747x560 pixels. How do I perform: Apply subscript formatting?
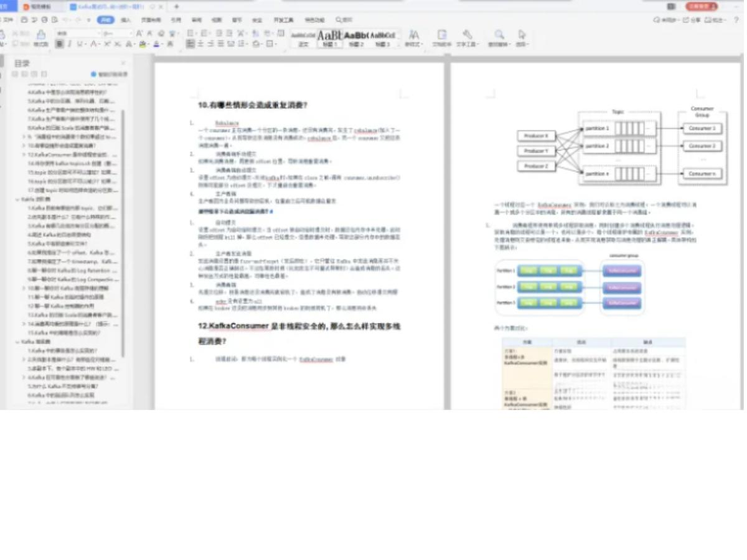pyautogui.click(x=117, y=44)
